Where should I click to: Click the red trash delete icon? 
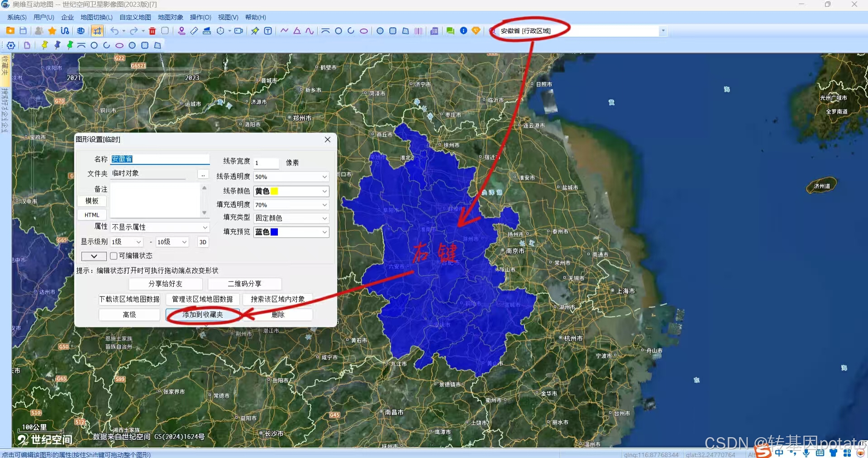pyautogui.click(x=153, y=31)
